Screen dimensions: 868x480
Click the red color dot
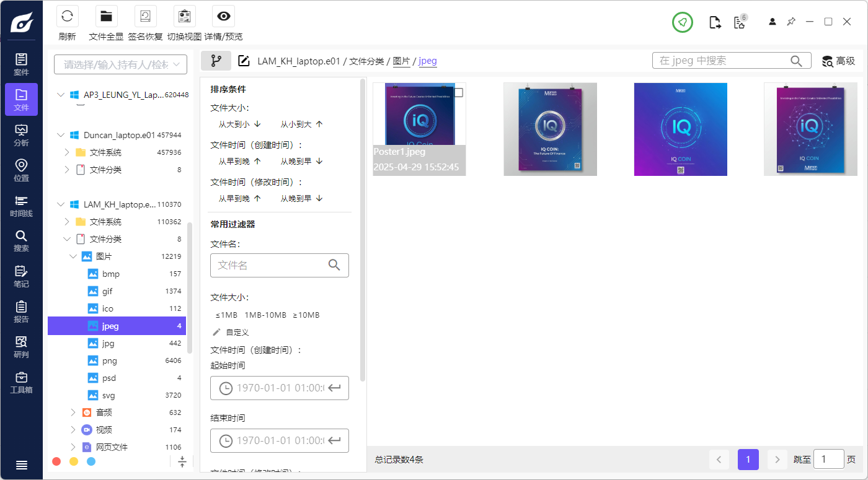point(56,461)
